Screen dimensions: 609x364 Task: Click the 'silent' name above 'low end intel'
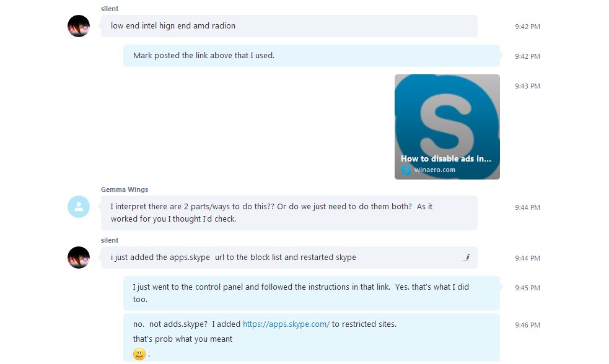point(110,9)
